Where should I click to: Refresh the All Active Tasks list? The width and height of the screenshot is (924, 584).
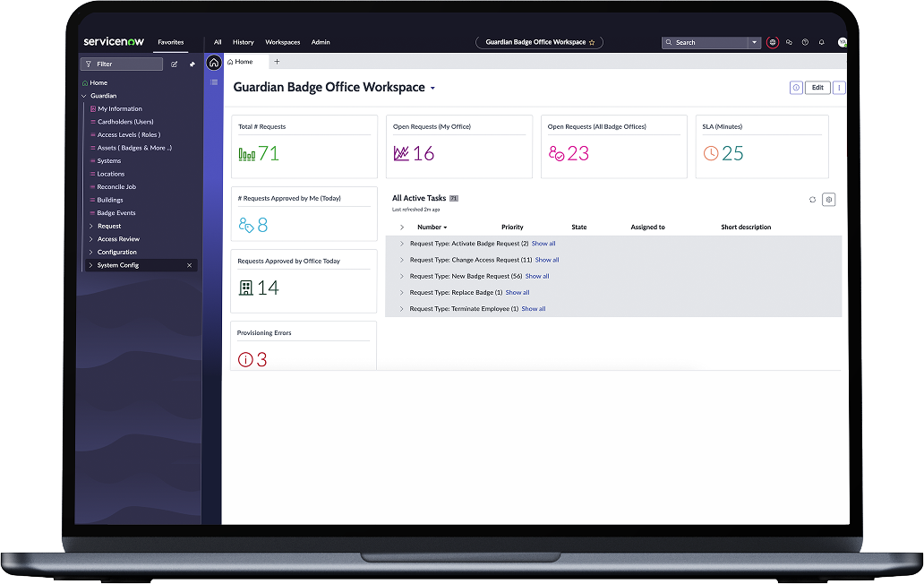pos(812,200)
